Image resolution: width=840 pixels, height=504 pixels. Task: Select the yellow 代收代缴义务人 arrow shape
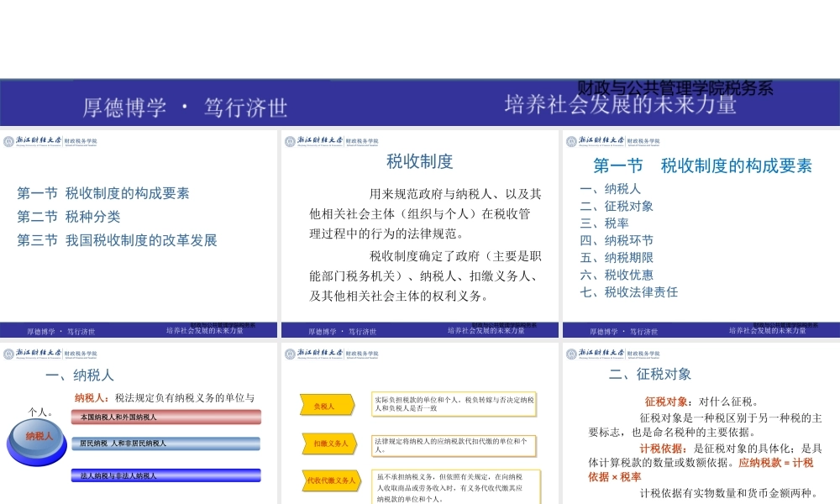pos(330,481)
